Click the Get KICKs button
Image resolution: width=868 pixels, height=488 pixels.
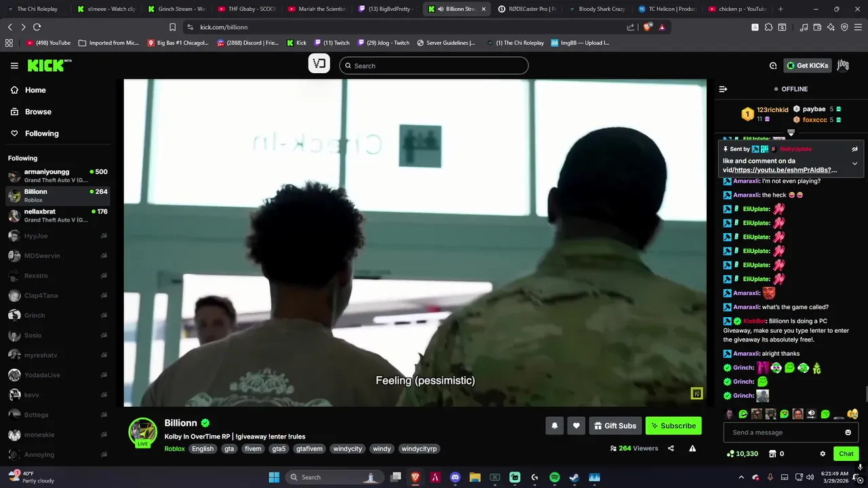807,66
